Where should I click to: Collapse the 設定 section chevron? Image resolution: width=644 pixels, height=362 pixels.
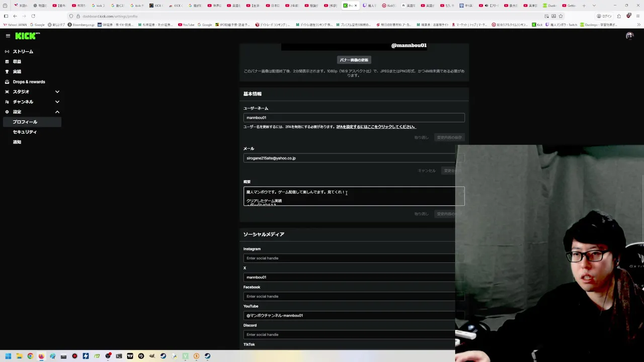pos(57,112)
